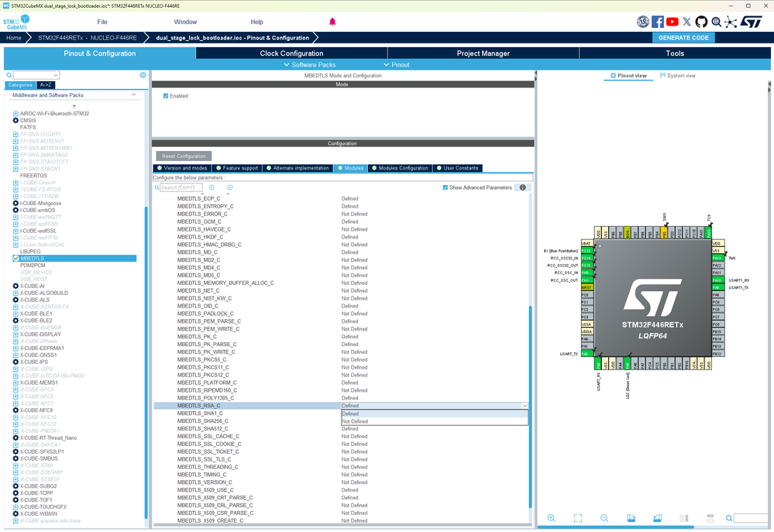Click the first circular icon by parameter search

(212, 187)
